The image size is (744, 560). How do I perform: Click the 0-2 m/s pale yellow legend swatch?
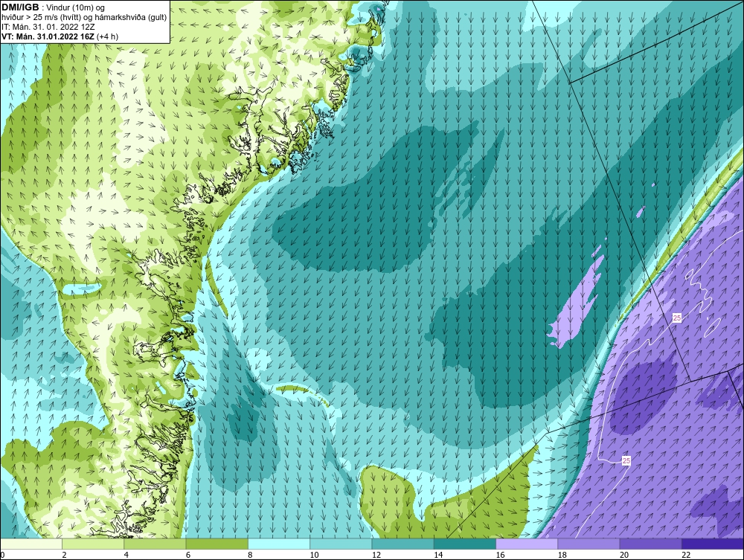tap(31, 544)
